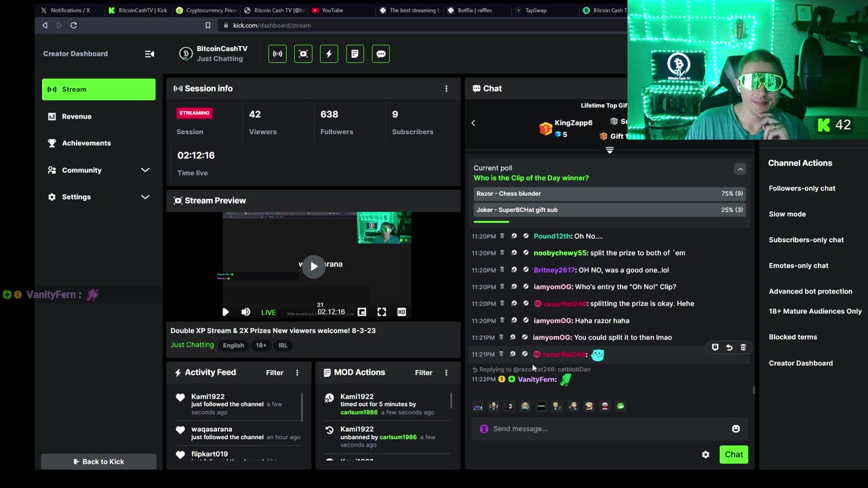Click HD quality icon on preview
The height and width of the screenshot is (488, 868).
(x=401, y=312)
